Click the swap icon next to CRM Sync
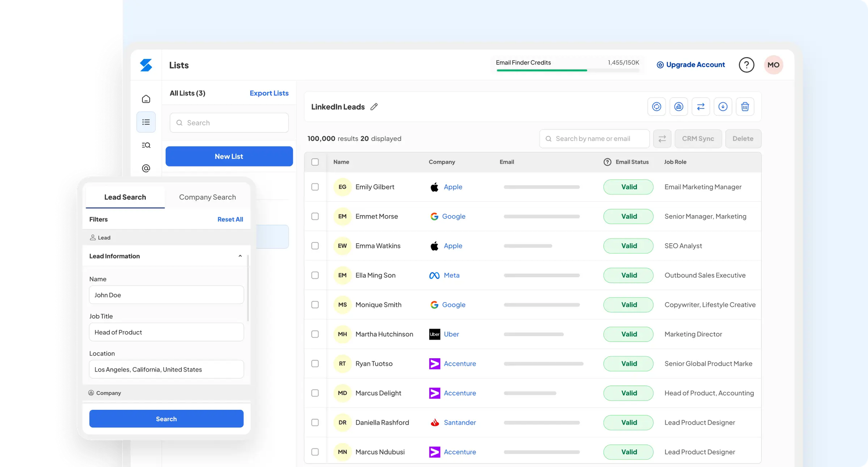The width and height of the screenshot is (868, 467). click(x=662, y=139)
